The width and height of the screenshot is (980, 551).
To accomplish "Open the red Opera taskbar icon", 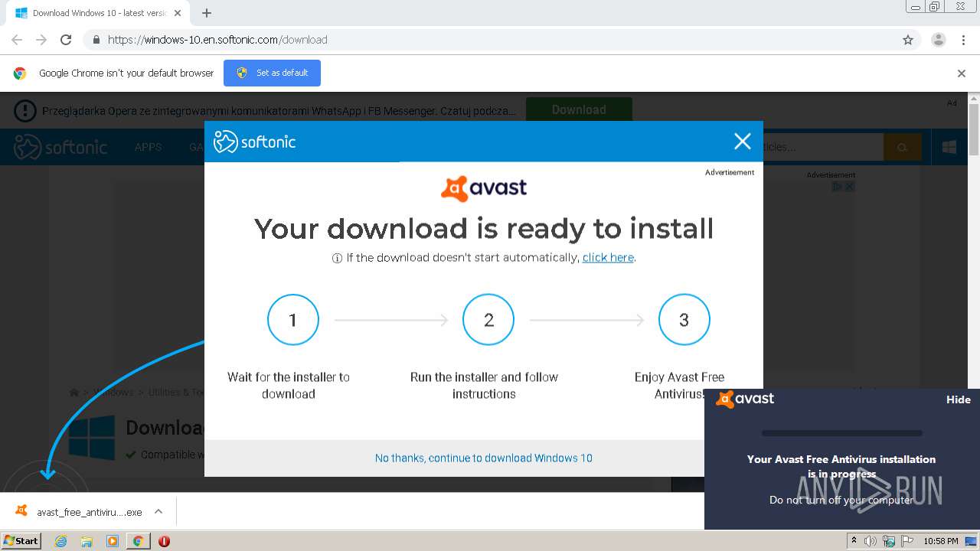I will pyautogui.click(x=164, y=541).
